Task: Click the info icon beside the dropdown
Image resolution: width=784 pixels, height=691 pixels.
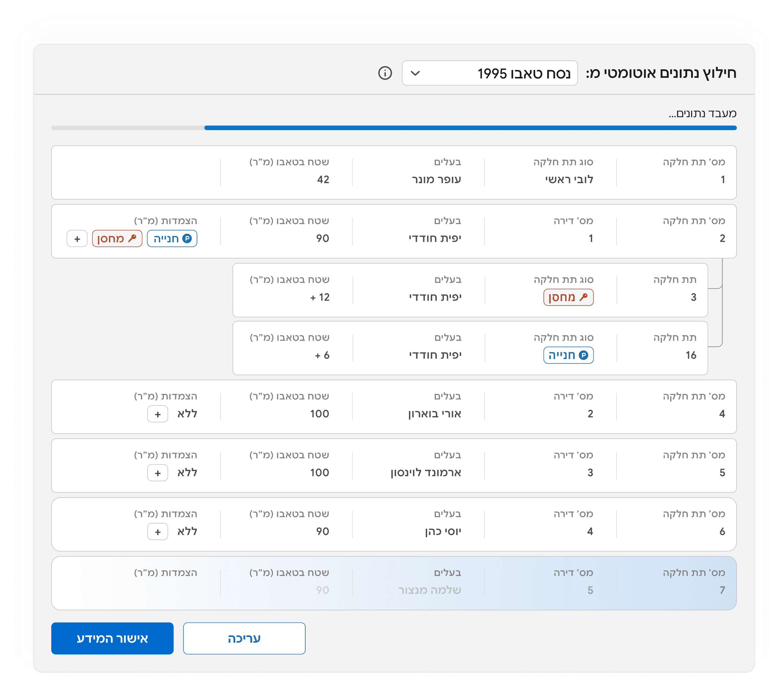Action: point(385,73)
